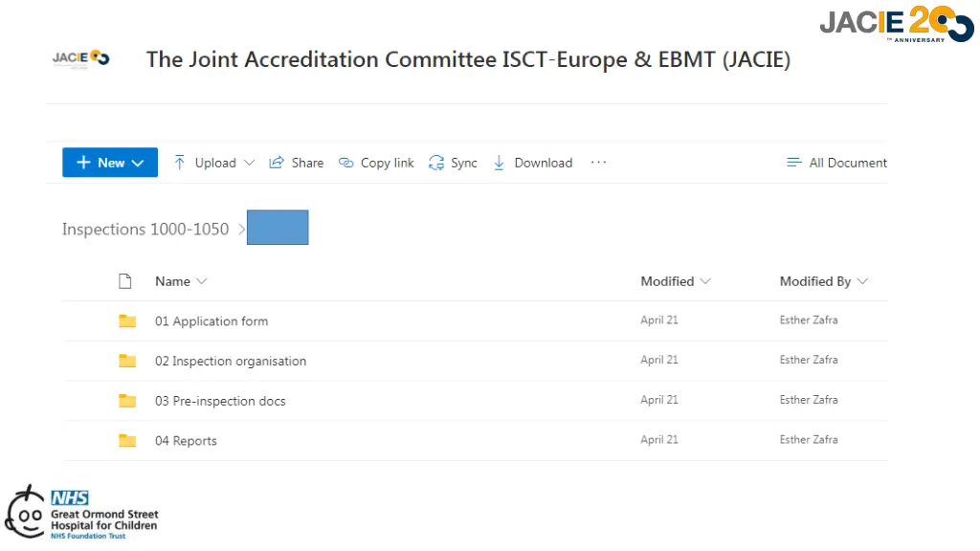
Task: Click the Share icon in toolbar
Action: pos(277,163)
